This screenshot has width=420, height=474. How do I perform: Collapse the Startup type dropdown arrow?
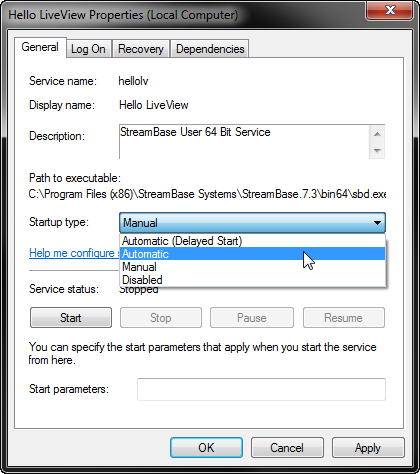pos(377,223)
